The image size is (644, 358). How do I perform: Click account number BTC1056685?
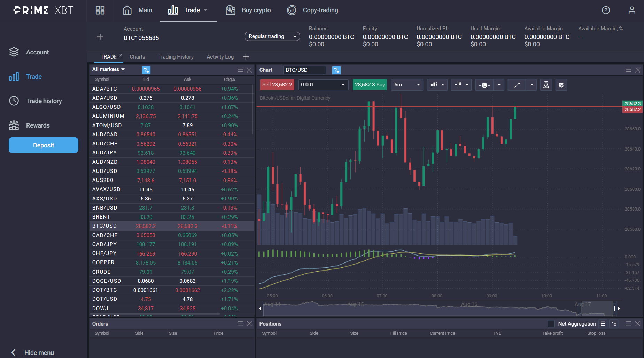pos(141,38)
